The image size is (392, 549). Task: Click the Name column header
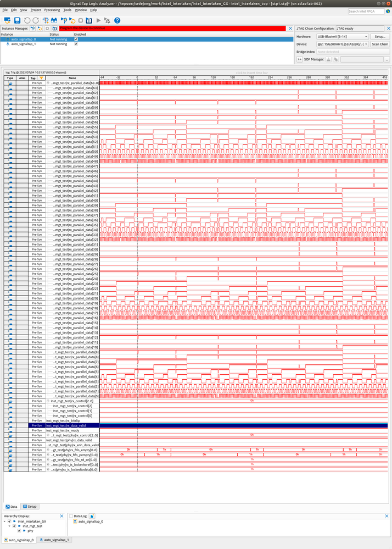point(72,78)
